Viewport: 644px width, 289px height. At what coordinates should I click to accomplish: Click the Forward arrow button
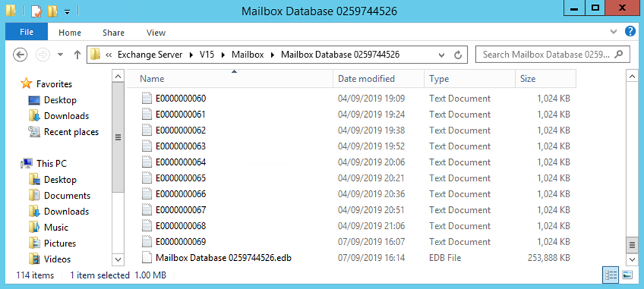(43, 55)
